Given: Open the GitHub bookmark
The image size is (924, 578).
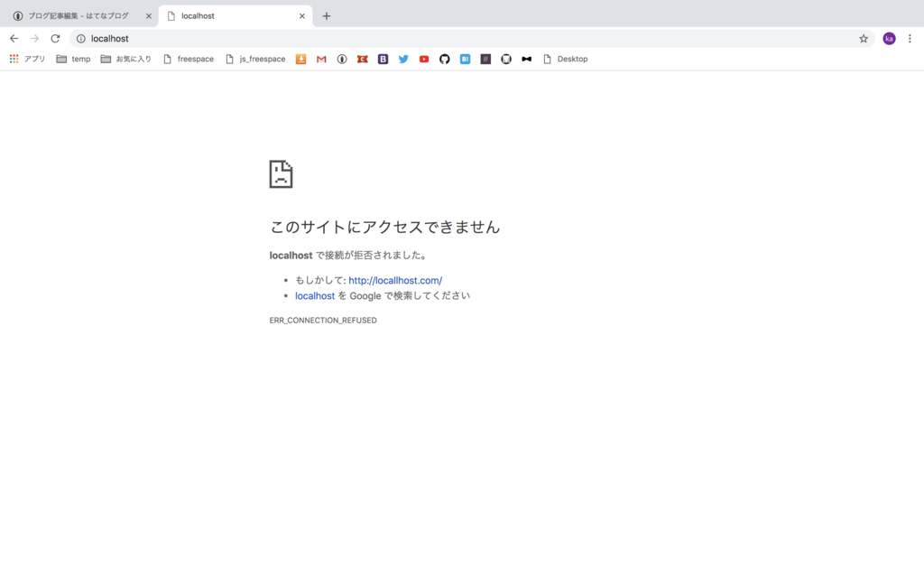Looking at the screenshot, I should [x=445, y=59].
